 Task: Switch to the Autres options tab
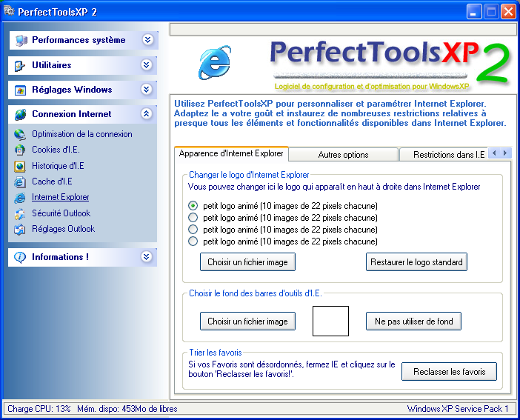[x=343, y=155]
